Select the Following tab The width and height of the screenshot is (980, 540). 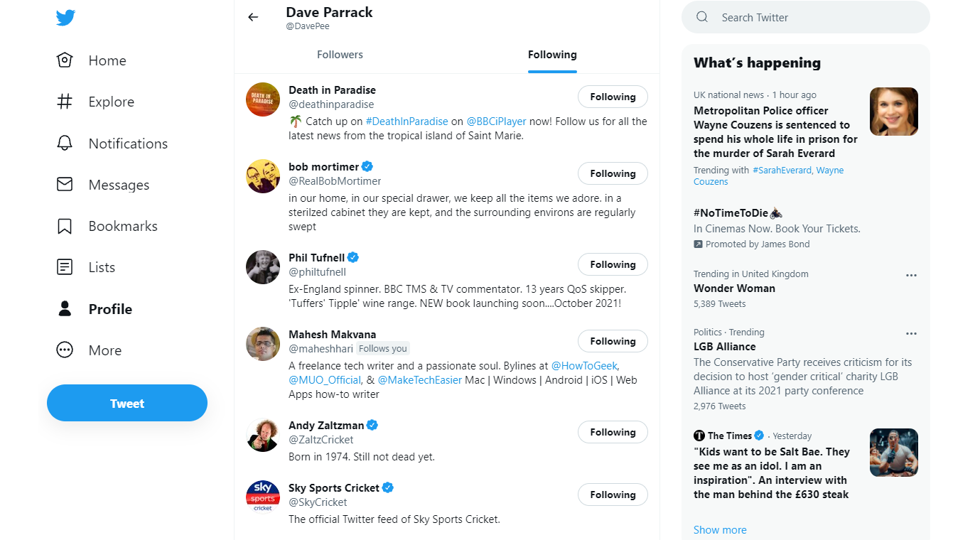552,54
